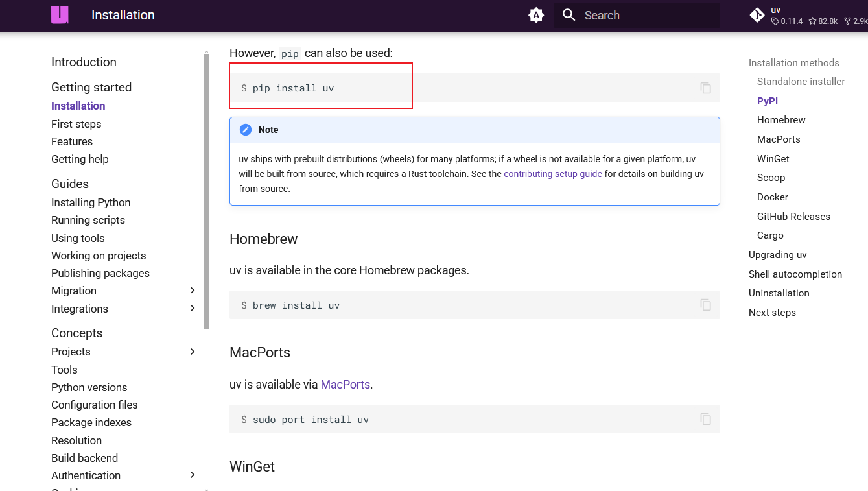Click the Homebrew heading

[264, 239]
